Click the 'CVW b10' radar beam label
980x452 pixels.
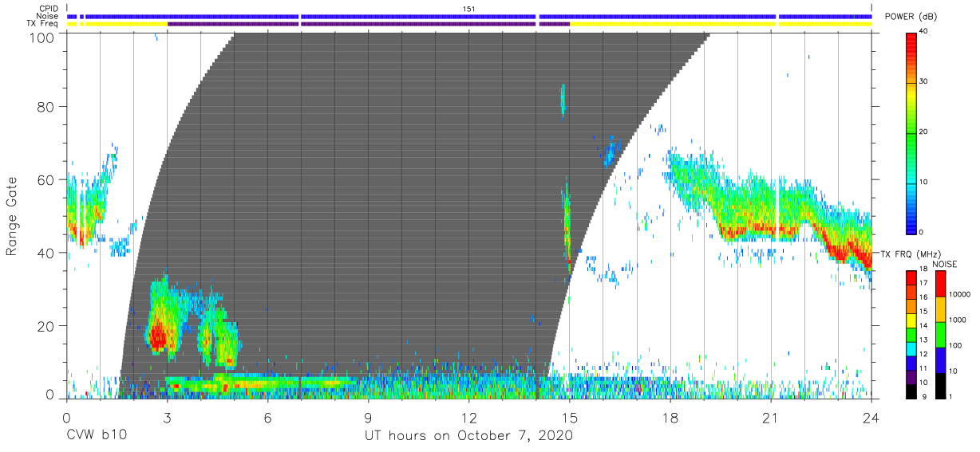[97, 436]
